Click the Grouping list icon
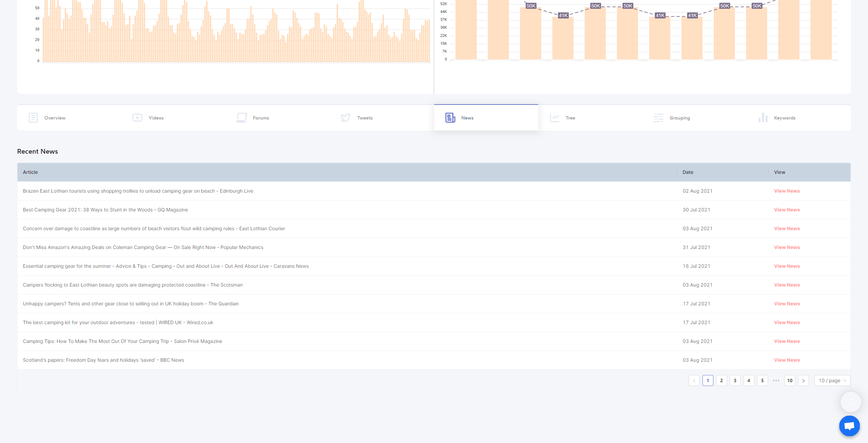 point(658,118)
